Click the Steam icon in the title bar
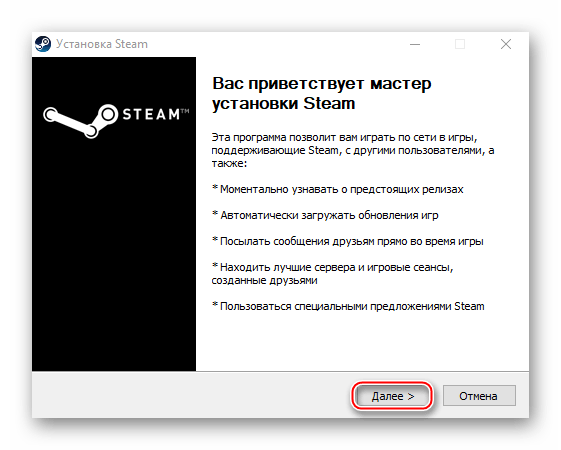Image resolution: width=561 pixels, height=450 pixels. [43, 44]
